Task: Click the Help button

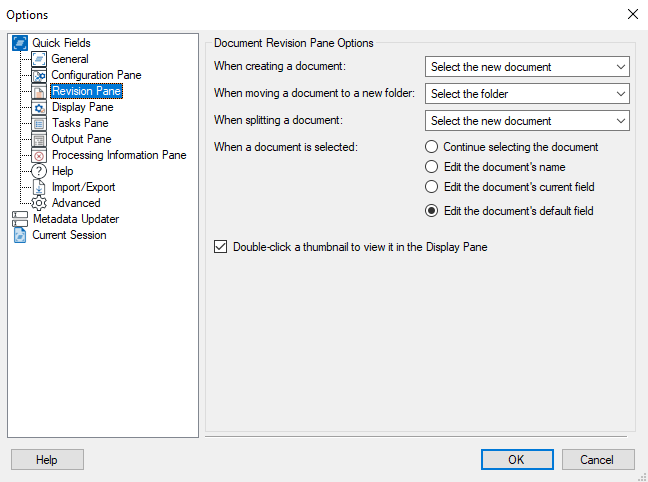Action: 47,460
